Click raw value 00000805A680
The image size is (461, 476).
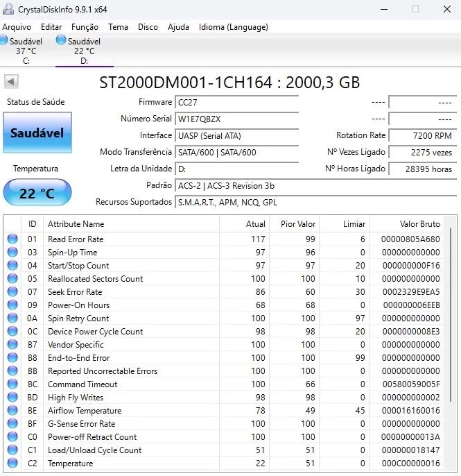pyautogui.click(x=410, y=239)
